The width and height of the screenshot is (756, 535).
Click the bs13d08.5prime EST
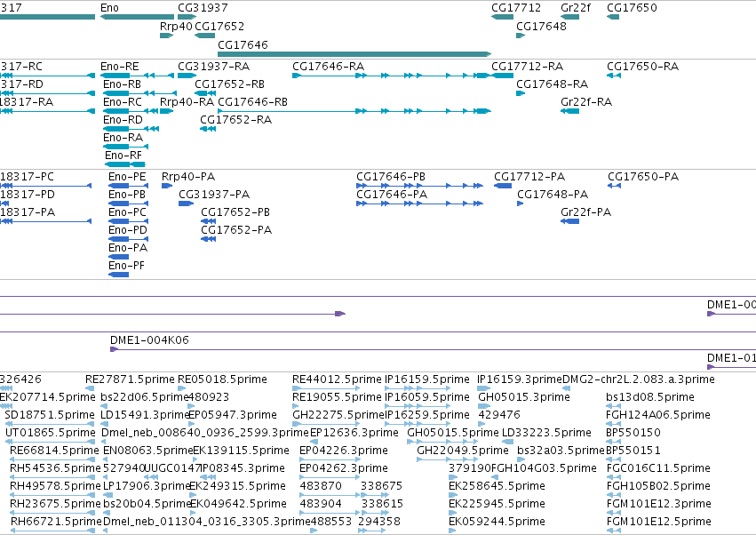[613, 406]
